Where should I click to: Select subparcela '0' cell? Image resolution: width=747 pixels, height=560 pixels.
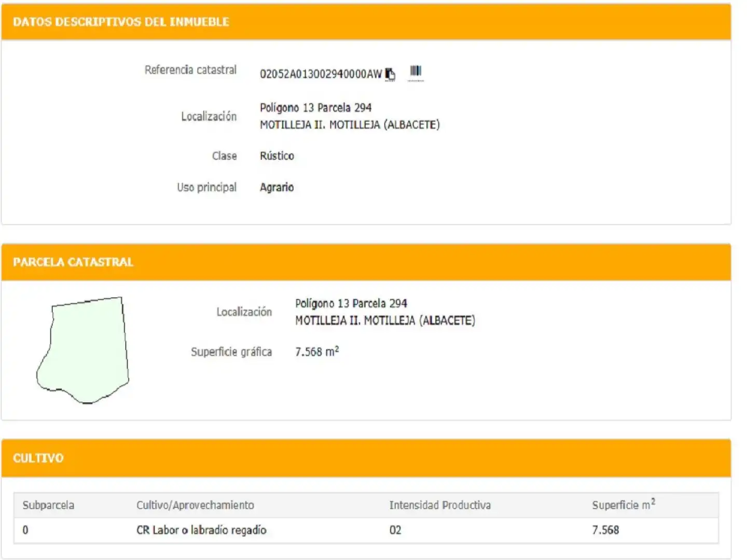[25, 530]
